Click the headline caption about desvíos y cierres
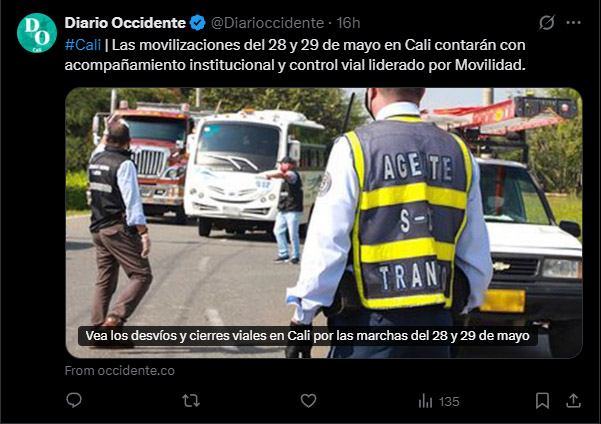Image resolution: width=601 pixels, height=424 pixels. (307, 336)
